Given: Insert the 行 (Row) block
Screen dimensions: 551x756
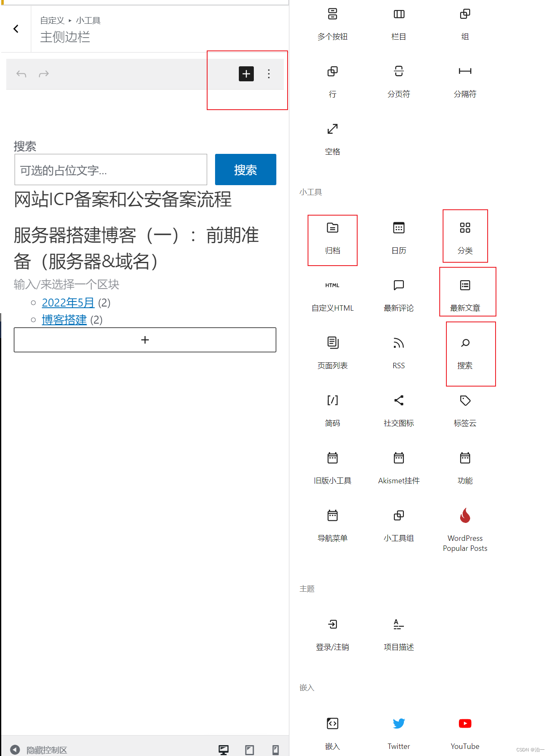Looking at the screenshot, I should tap(332, 82).
